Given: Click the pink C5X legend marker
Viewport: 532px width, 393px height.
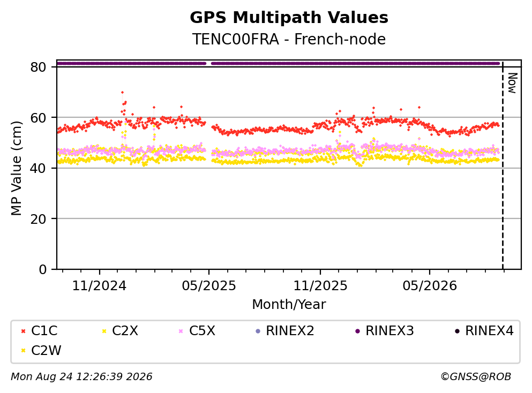Looking at the screenshot, I should tap(181, 331).
